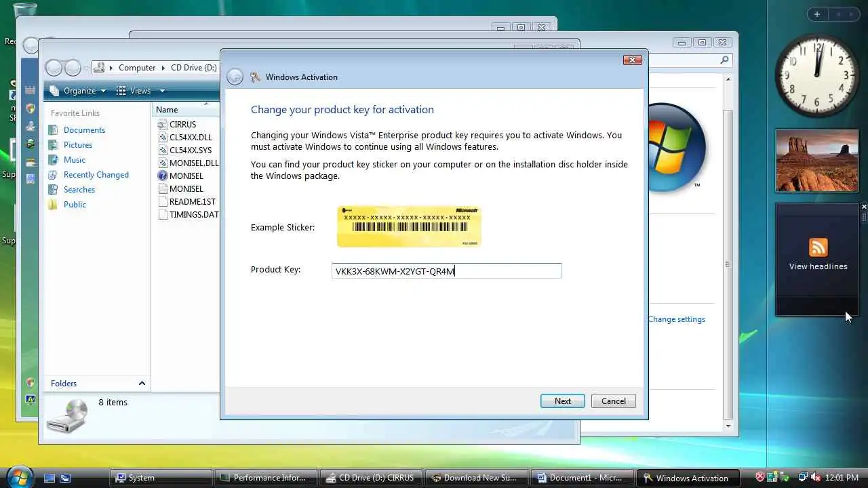
Task: Click the Change settings link in the System window
Action: click(676, 319)
